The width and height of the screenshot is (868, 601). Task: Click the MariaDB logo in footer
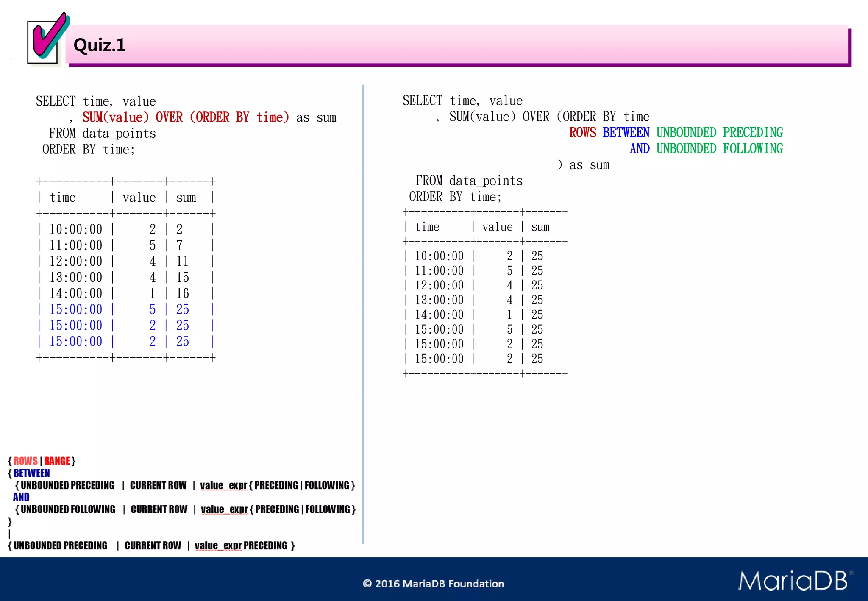tap(796, 581)
